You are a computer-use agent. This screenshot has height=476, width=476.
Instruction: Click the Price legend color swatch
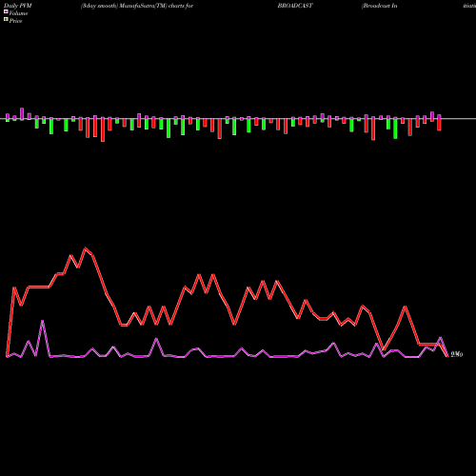pyautogui.click(x=6, y=20)
